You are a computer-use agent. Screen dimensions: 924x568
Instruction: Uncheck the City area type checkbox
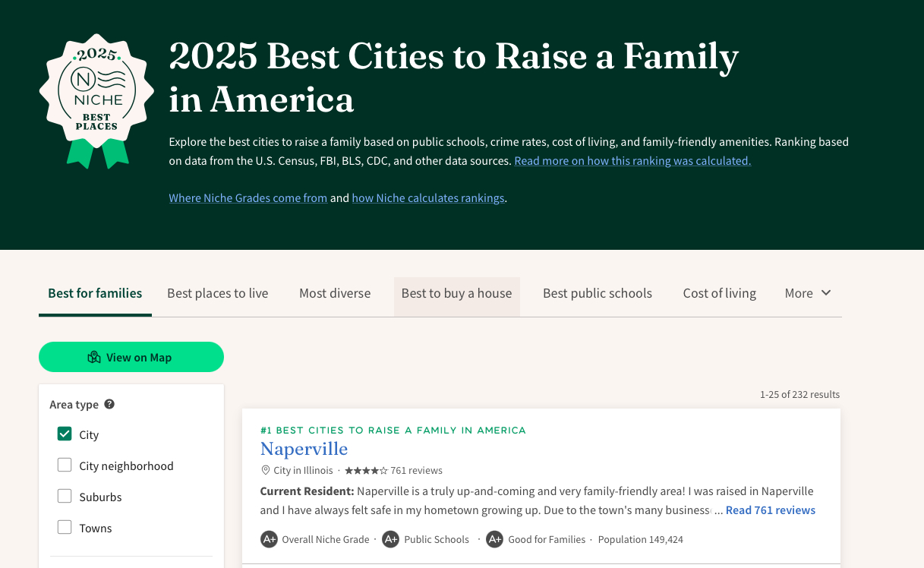click(65, 434)
